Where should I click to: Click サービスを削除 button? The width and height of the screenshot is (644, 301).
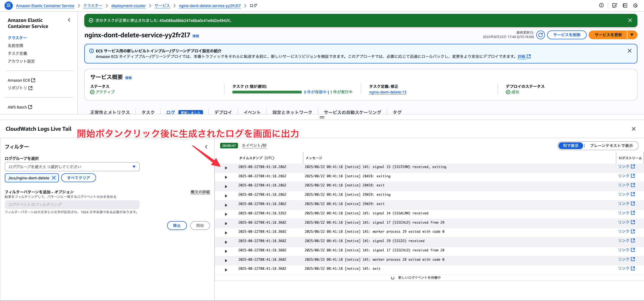pos(567,35)
